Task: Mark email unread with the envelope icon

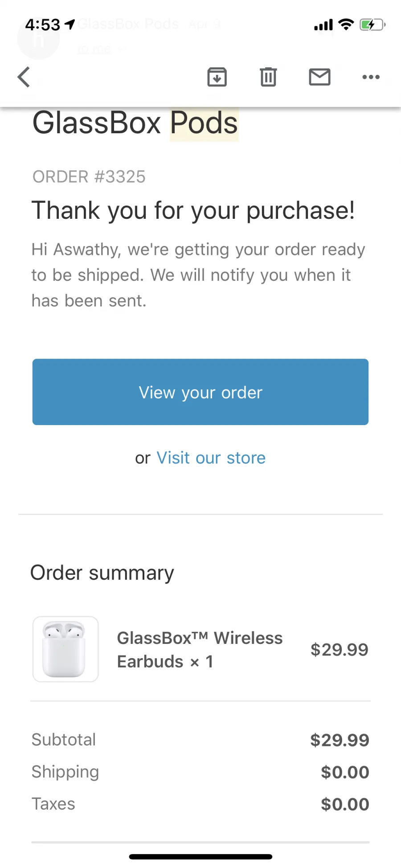Action: click(319, 77)
